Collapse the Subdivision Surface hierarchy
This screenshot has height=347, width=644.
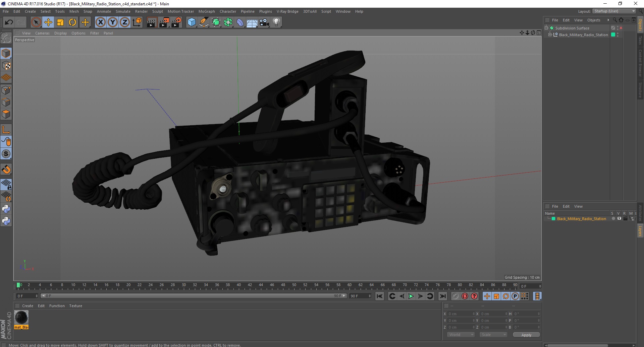pyautogui.click(x=546, y=28)
